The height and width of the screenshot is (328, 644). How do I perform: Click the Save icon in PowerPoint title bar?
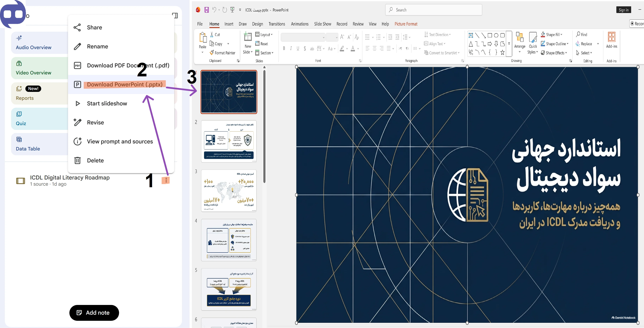[x=206, y=10]
